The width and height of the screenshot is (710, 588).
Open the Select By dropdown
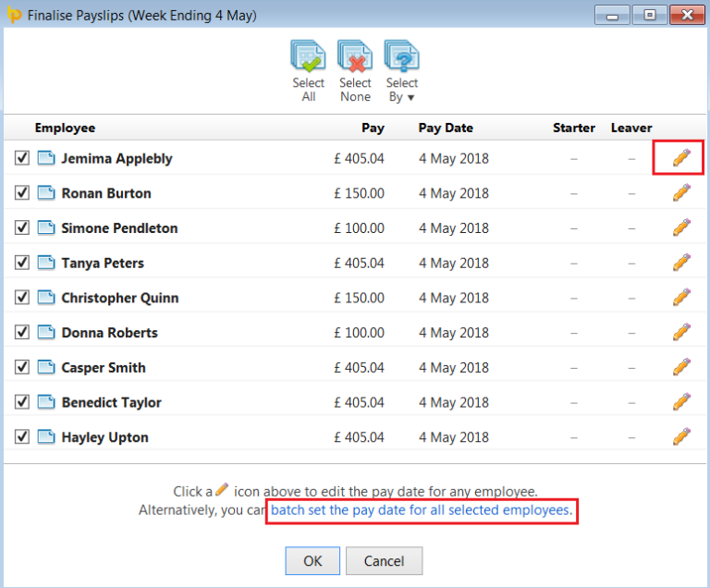402,57
